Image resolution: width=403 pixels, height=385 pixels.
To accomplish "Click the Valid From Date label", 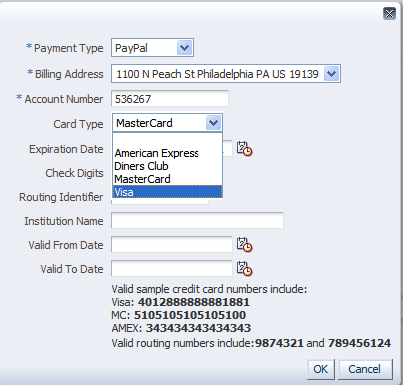I will (x=66, y=245).
